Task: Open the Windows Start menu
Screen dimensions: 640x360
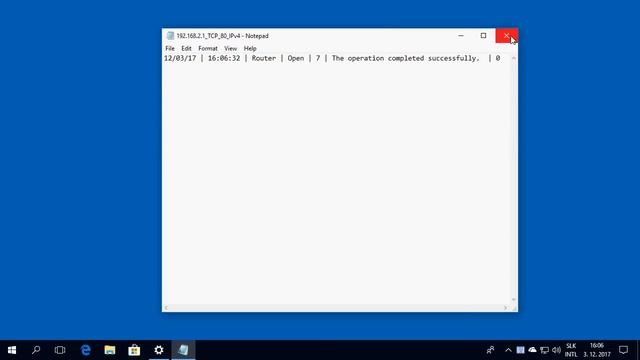Action: tap(12, 350)
